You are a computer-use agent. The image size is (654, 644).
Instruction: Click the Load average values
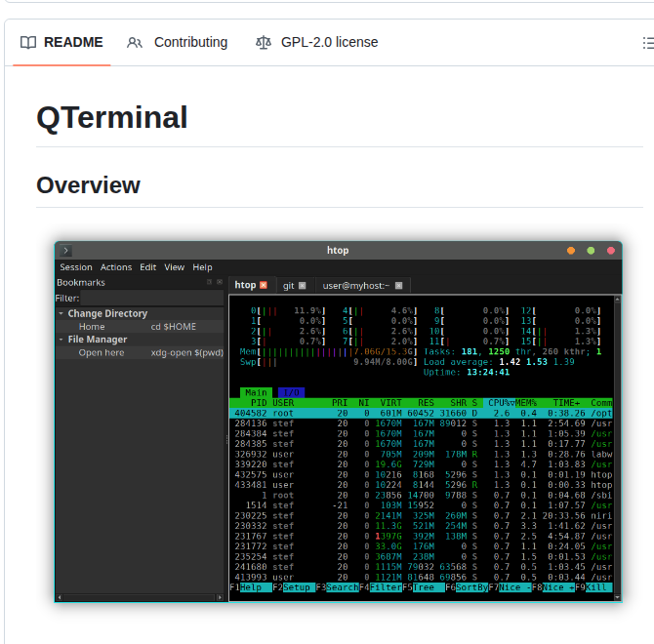point(537,362)
